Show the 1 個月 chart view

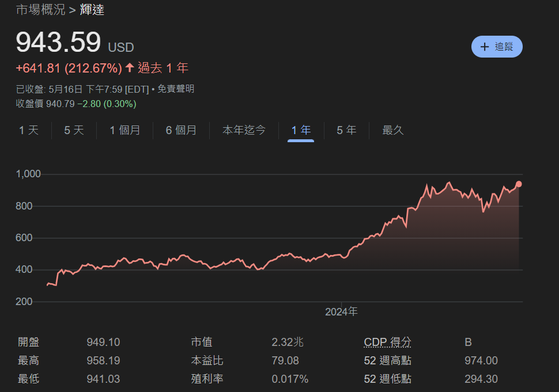tap(125, 130)
